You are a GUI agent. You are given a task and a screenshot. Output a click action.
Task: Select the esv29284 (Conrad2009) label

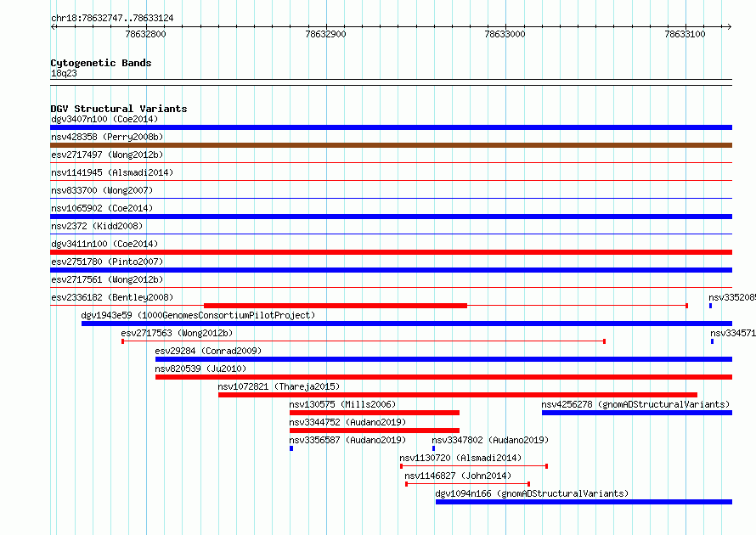[x=208, y=351]
